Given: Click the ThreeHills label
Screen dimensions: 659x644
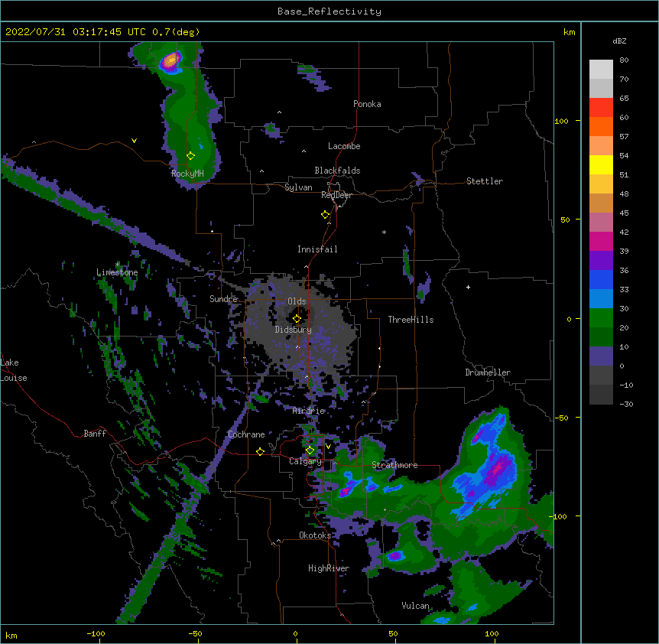Looking at the screenshot, I should (x=411, y=320).
